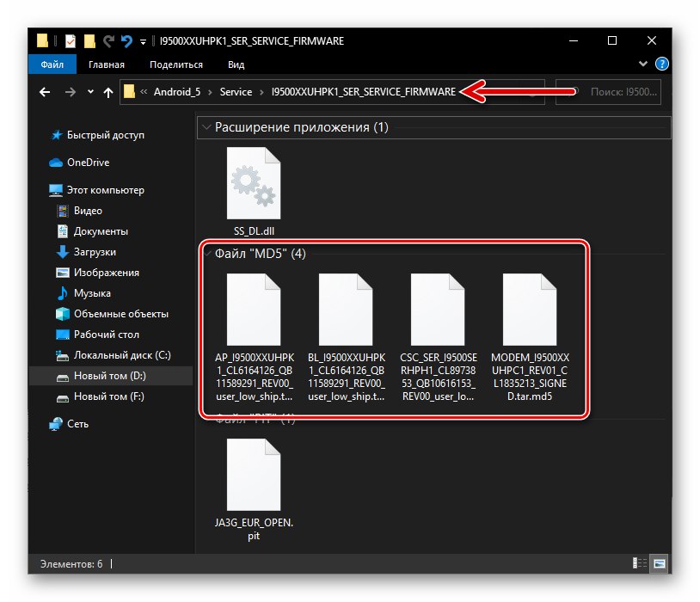Collapse the МД5 file group header

point(206,254)
